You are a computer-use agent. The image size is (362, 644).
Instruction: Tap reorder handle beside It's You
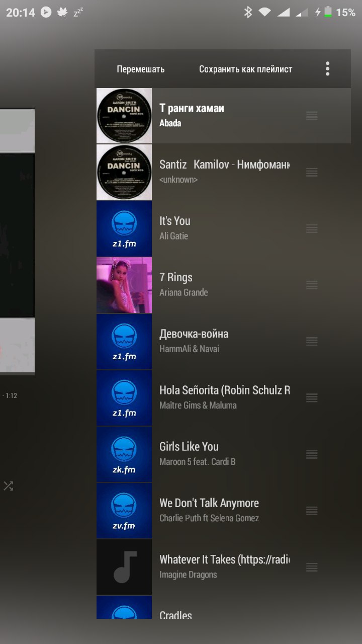click(312, 228)
